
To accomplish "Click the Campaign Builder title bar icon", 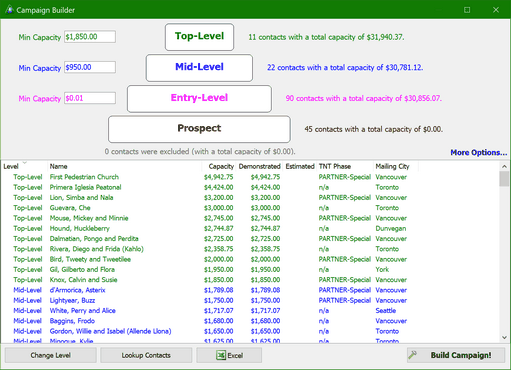I will (x=9, y=10).
